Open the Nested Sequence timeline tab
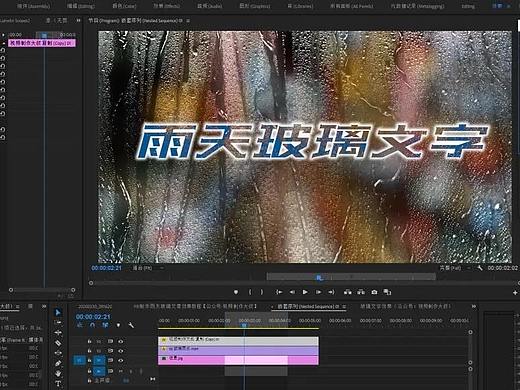Screen dimensions: 520x390 point(308,306)
